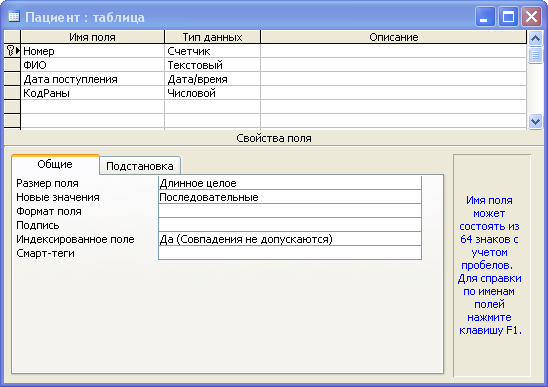The width and height of the screenshot is (548, 387).
Task: Click the Числовой data type cell
Action: coord(212,93)
